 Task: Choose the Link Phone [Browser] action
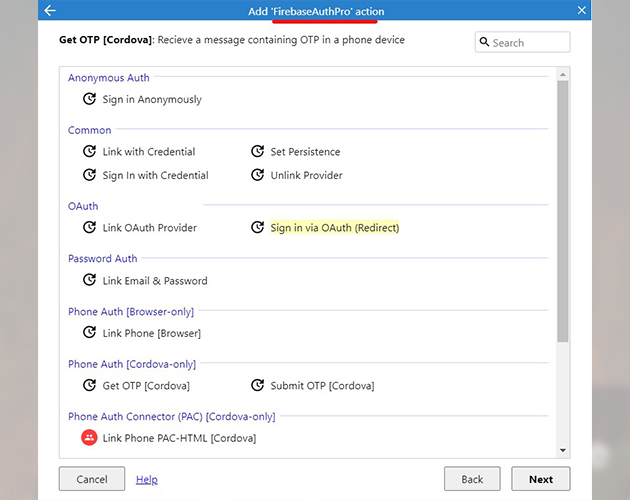[151, 333]
